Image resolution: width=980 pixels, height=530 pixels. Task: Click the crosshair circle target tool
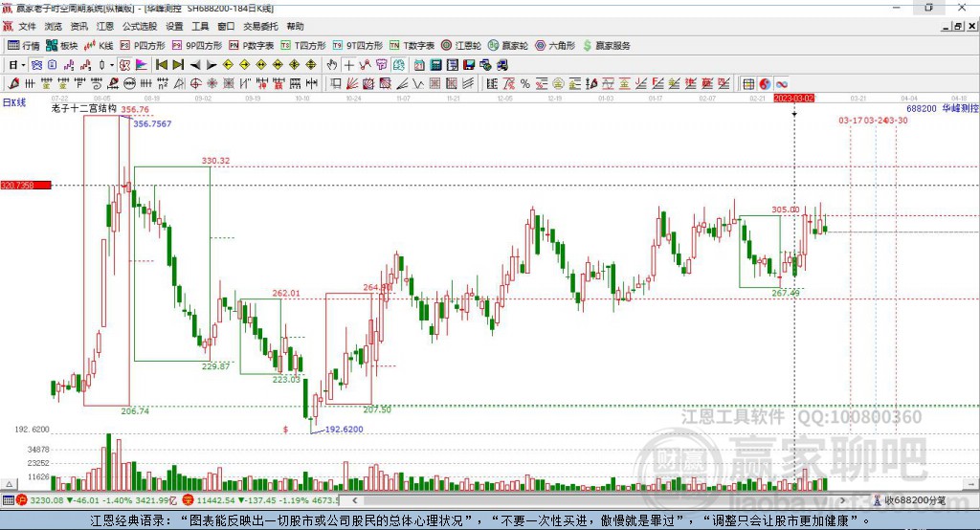pyautogui.click(x=195, y=84)
